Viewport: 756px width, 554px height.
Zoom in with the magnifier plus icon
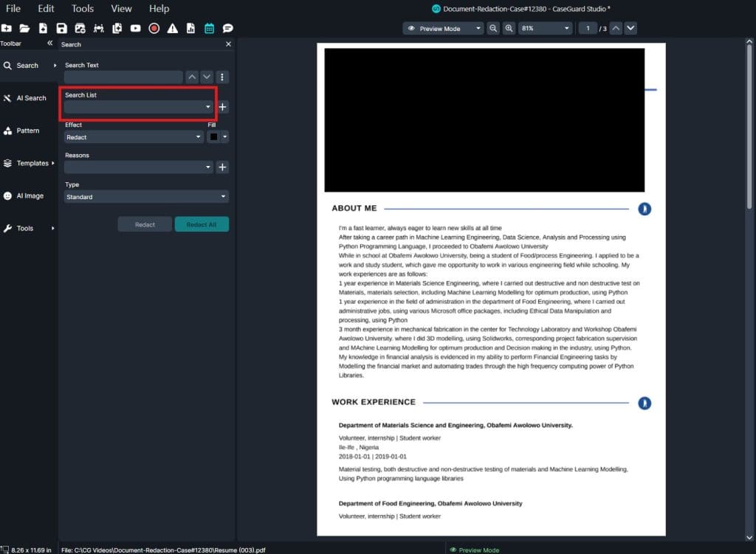509,28
